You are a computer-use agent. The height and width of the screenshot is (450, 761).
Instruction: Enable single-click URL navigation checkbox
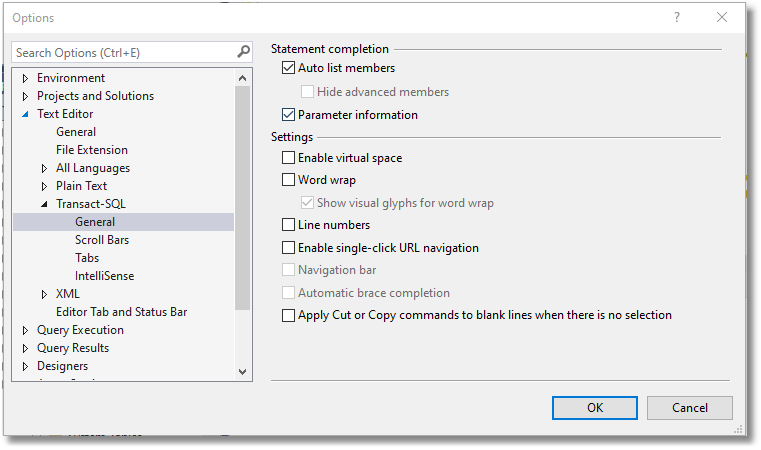289,248
